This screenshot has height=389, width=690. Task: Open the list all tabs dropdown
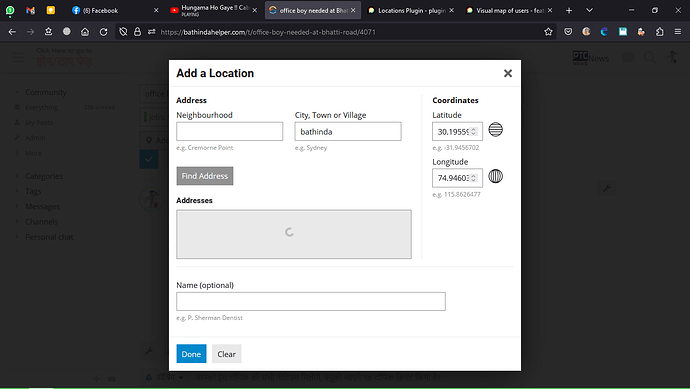tap(589, 11)
